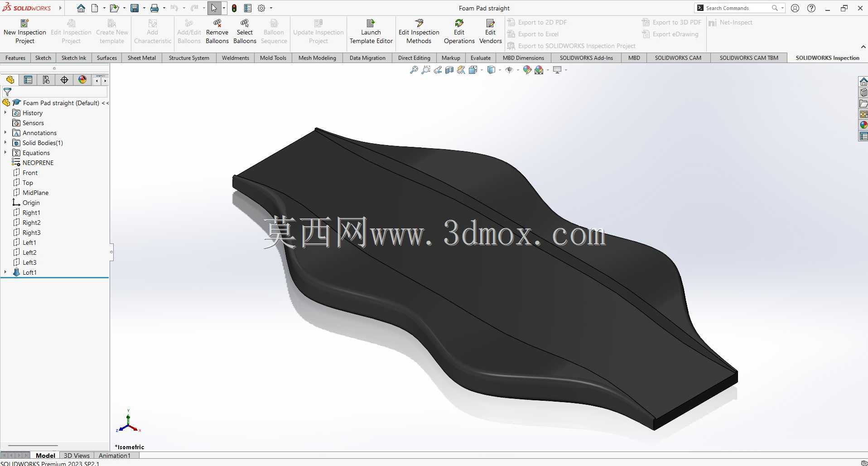Click New Inspection Project button
The image size is (868, 466).
(x=25, y=31)
